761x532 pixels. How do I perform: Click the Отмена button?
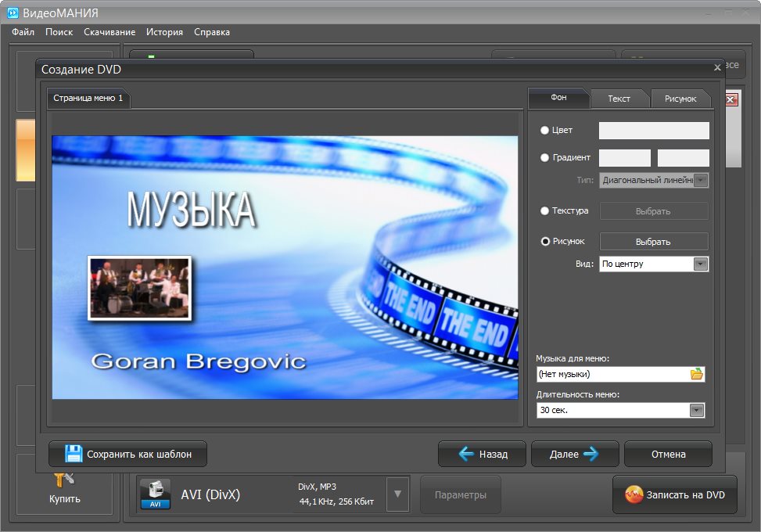tap(668, 454)
